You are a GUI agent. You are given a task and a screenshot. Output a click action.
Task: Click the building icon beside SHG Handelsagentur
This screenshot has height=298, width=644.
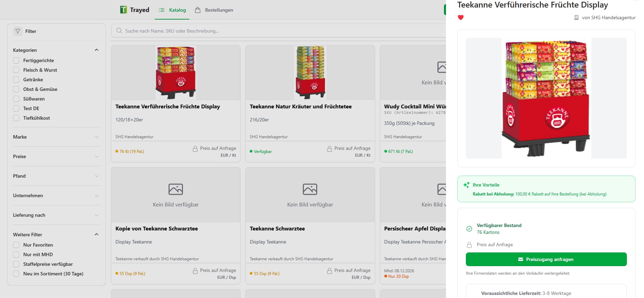(x=577, y=17)
